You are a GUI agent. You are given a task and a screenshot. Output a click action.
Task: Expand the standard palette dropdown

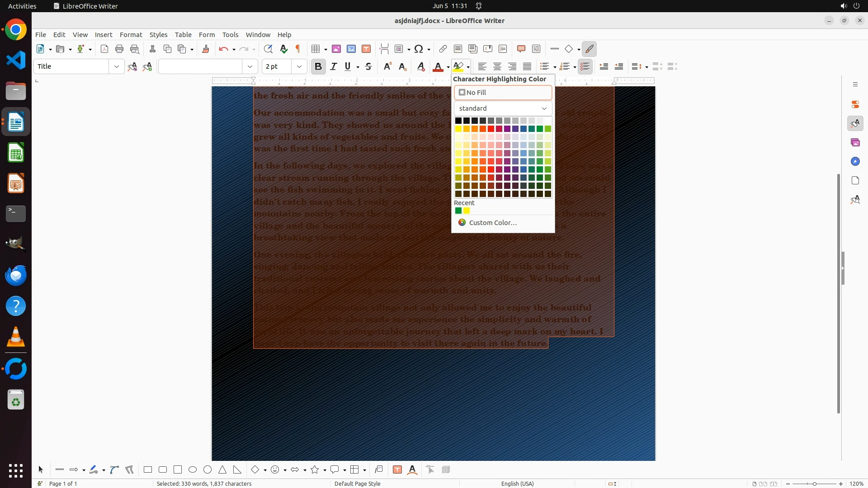pyautogui.click(x=544, y=108)
